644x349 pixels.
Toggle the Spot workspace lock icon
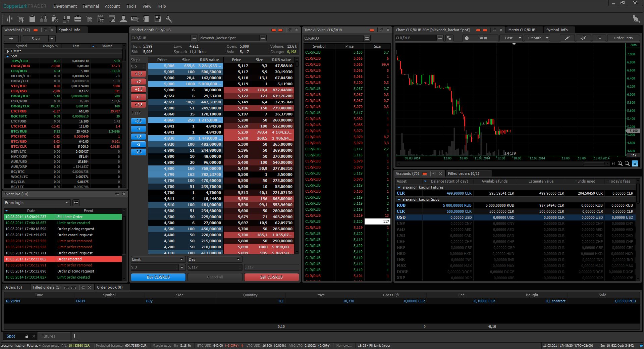point(27,336)
